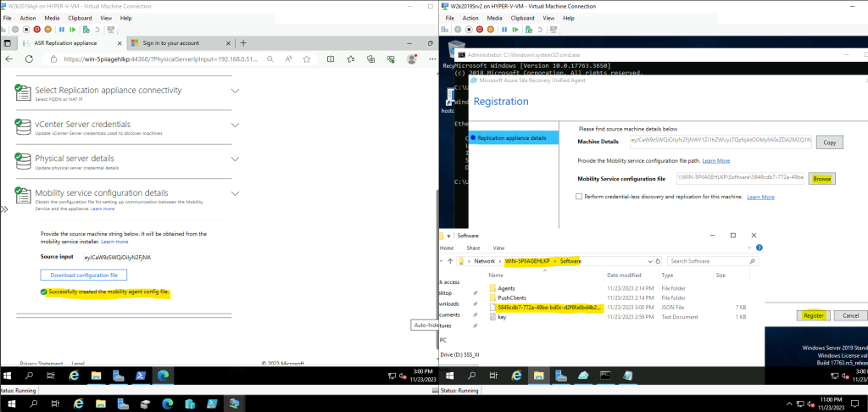868x412 pixels.
Task: Open View tab in Software explorer
Action: coord(498,248)
